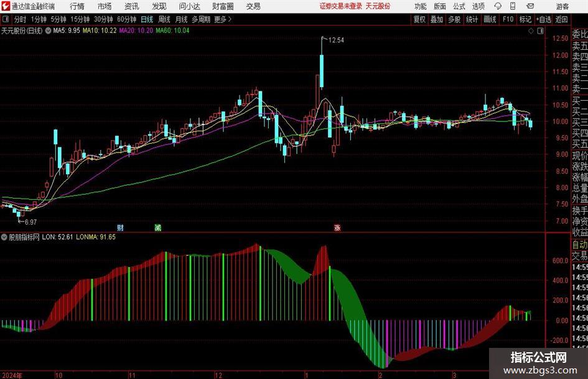Click the 叠加 overlay button
588x379 pixels.
coord(437,19)
